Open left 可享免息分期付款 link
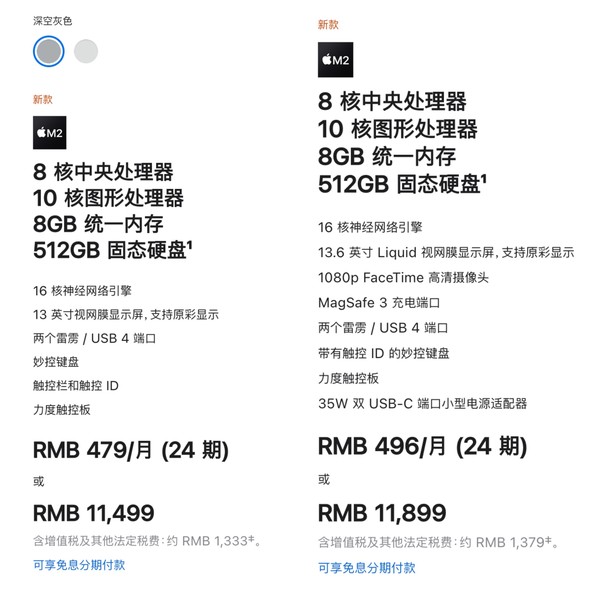 [x=79, y=565]
